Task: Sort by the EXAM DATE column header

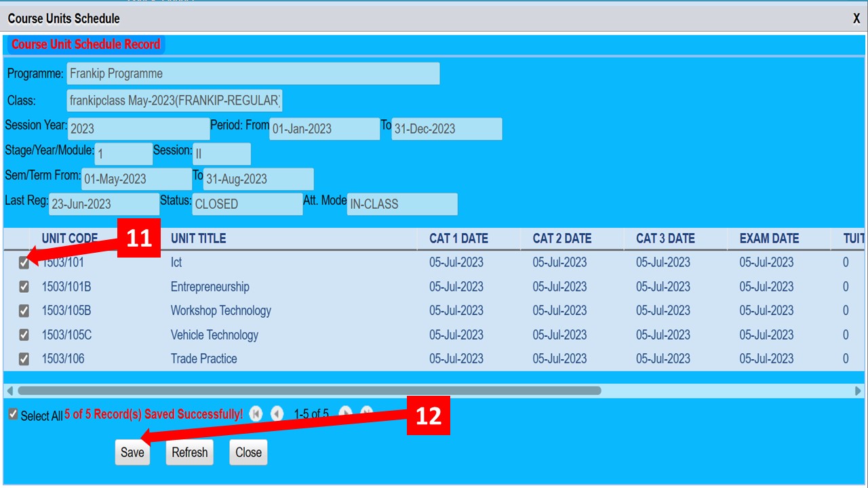Action: click(769, 239)
